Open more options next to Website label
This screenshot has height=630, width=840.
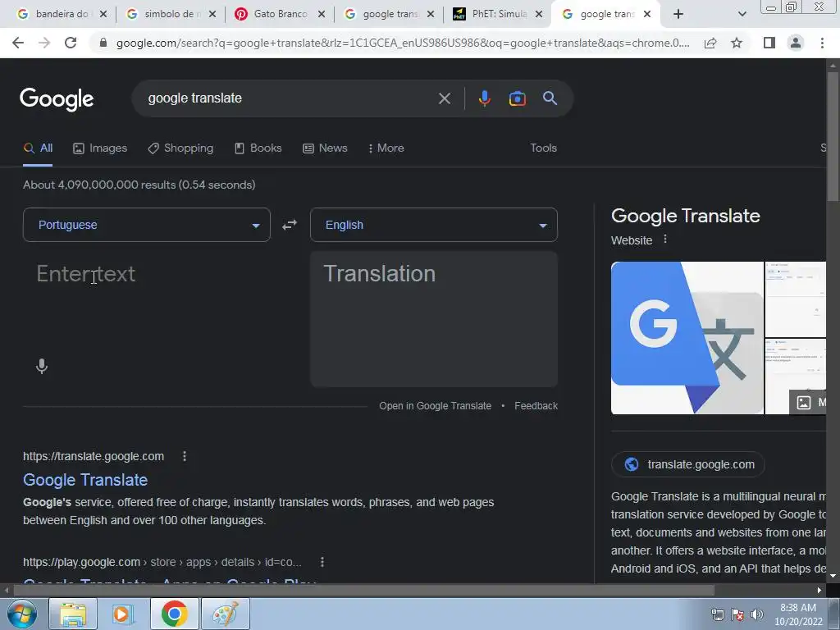coord(665,240)
